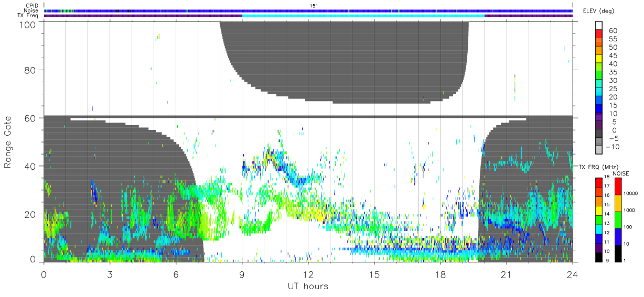Screen dimensions: 644x297
Task: Click the UT hours axis tick "24"
Action: [572, 274]
